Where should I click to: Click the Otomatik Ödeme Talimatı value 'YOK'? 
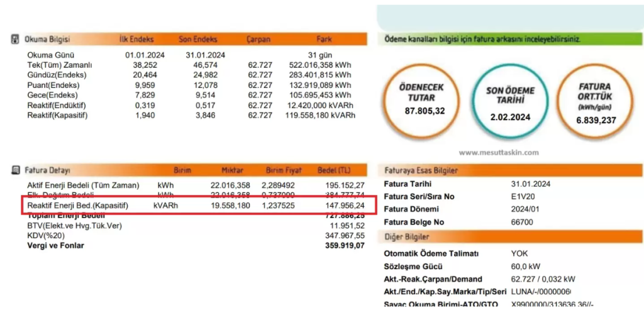[x=519, y=254]
